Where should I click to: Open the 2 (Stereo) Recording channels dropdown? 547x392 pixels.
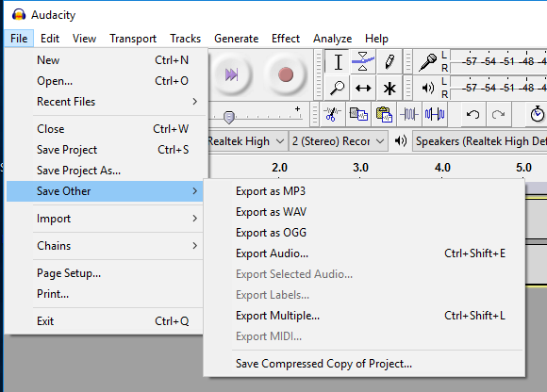[339, 141]
